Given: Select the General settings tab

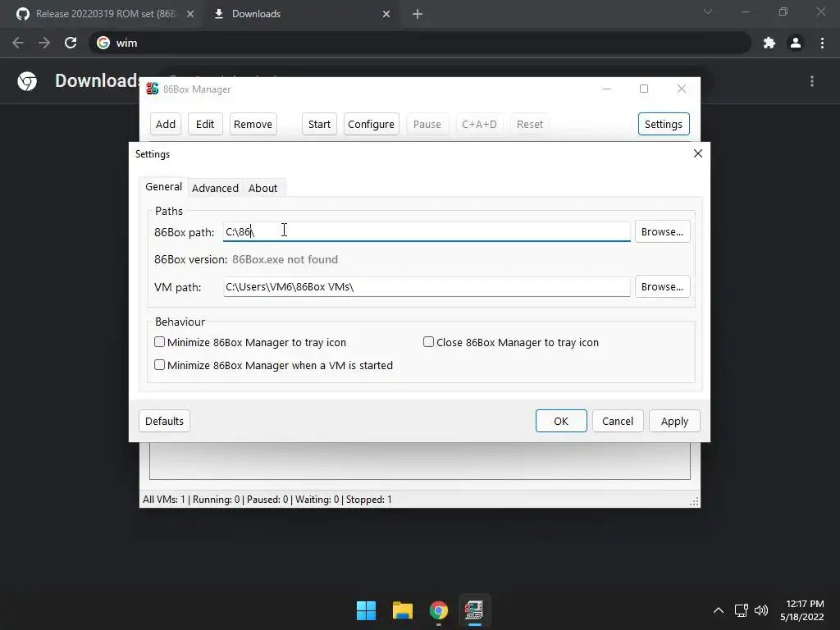Looking at the screenshot, I should (x=163, y=186).
